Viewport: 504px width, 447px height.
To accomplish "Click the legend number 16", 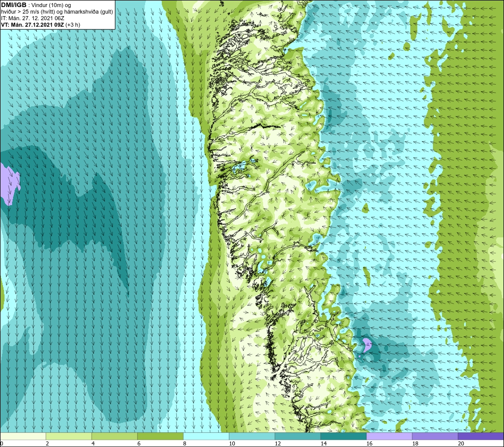I will (369, 444).
